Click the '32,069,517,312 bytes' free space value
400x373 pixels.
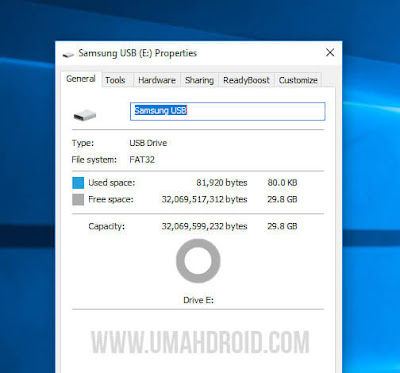click(x=204, y=199)
